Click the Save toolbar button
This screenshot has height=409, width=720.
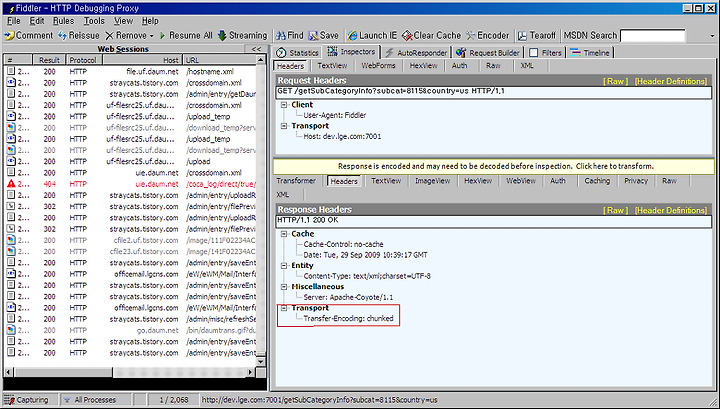tap(323, 35)
